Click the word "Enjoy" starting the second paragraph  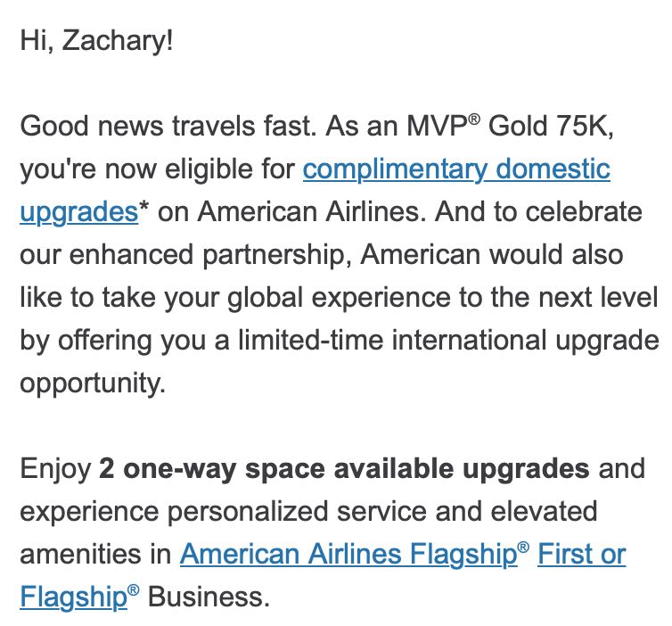click(x=55, y=468)
